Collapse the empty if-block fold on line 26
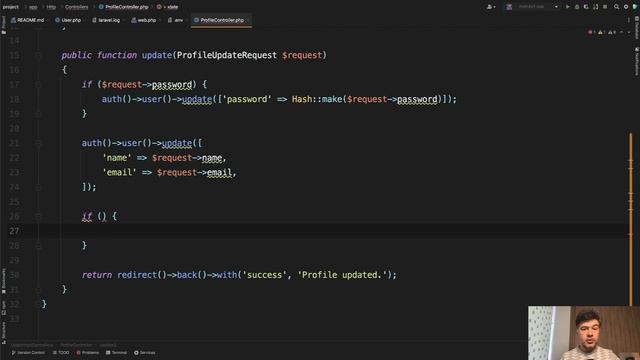 click(x=38, y=216)
